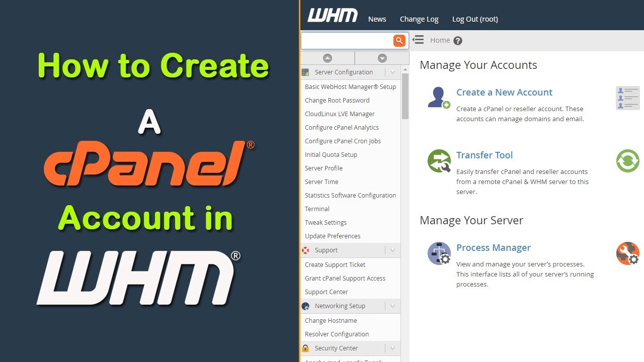Click the orange wrench and gear icon

click(x=628, y=253)
